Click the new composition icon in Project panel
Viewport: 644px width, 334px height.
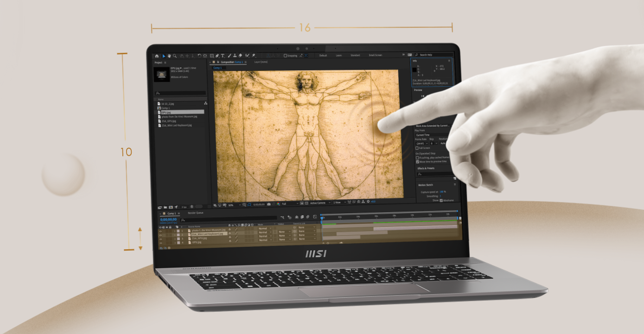[x=171, y=207]
